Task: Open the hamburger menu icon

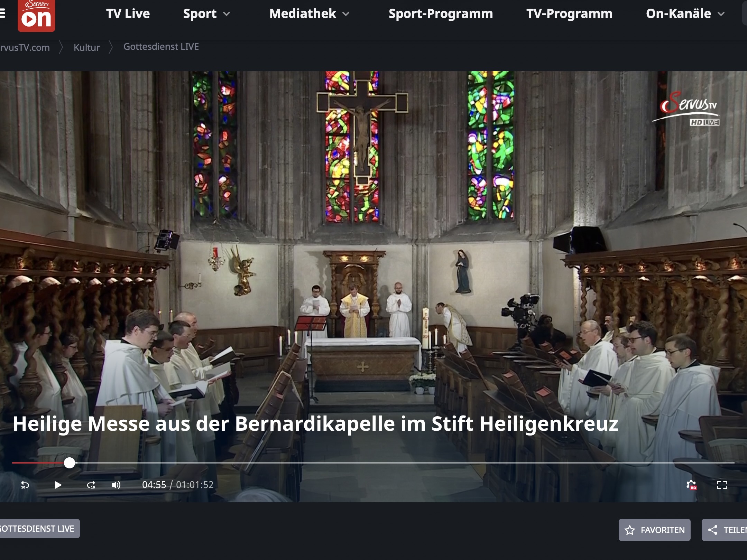Action: [2, 13]
